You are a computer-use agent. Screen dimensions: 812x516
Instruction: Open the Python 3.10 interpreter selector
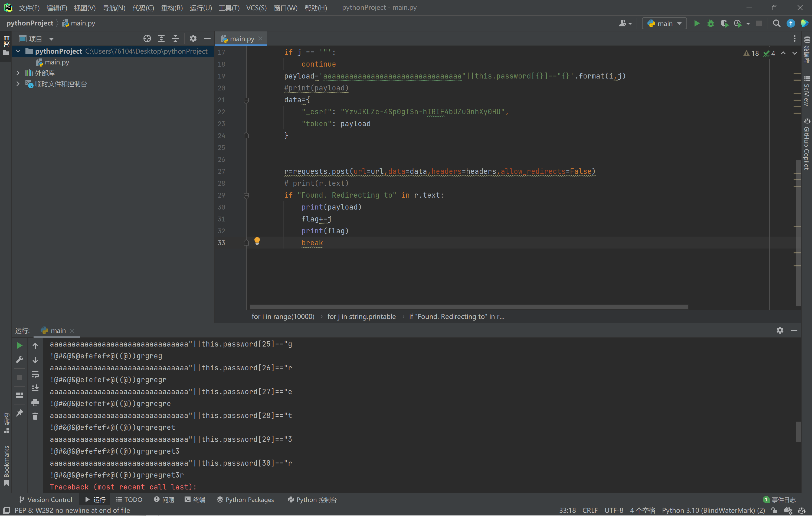713,511
